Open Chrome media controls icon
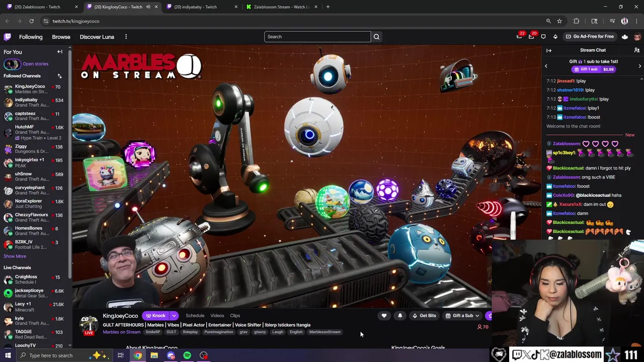The width and height of the screenshot is (644, 362). click(x=612, y=21)
